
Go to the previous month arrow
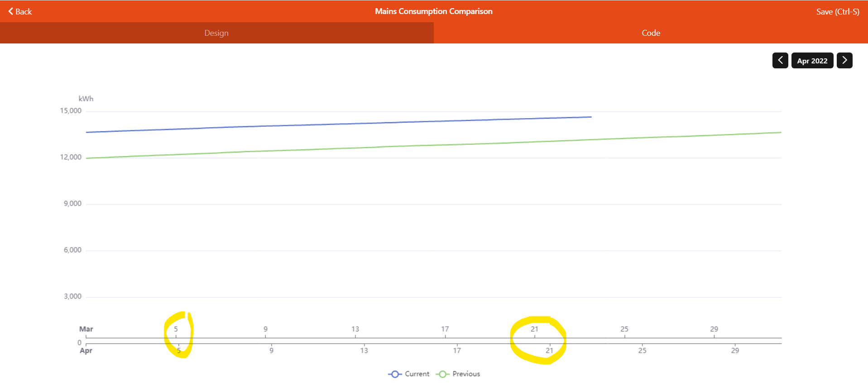pos(780,60)
